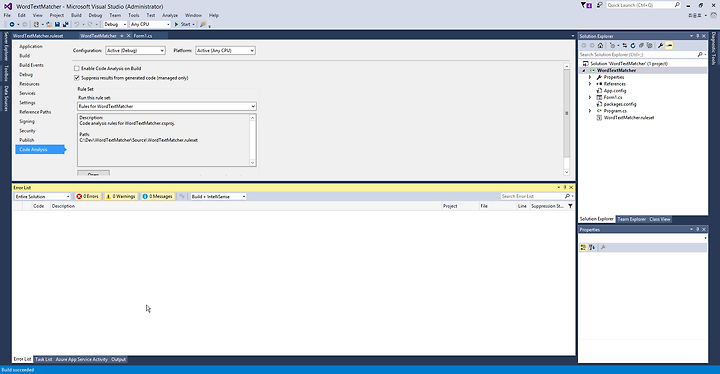
Task: Click the Open rule set button
Action: click(x=93, y=174)
